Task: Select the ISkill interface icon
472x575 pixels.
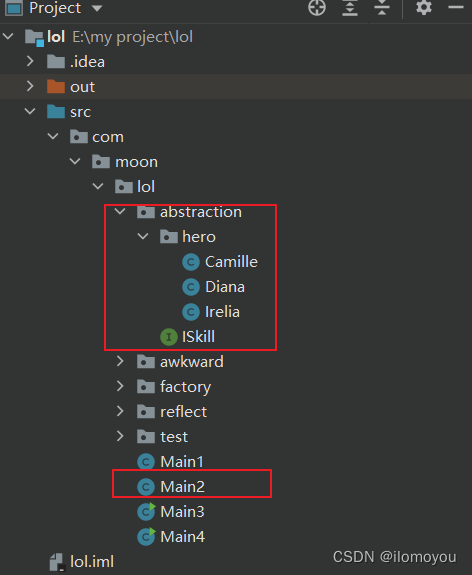Action: coord(169,337)
